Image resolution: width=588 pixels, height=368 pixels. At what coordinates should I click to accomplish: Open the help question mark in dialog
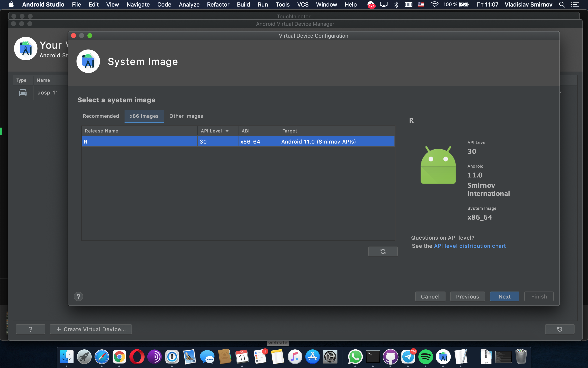pyautogui.click(x=78, y=296)
